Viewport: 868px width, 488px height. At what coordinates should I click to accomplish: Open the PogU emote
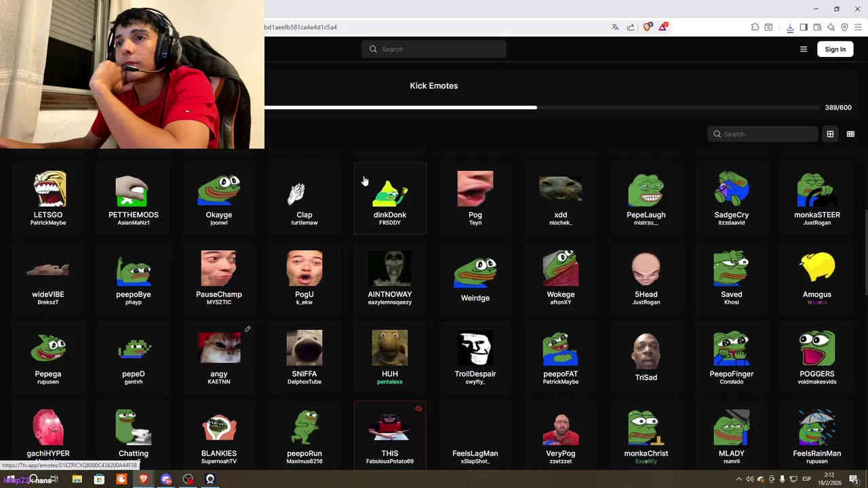304,278
